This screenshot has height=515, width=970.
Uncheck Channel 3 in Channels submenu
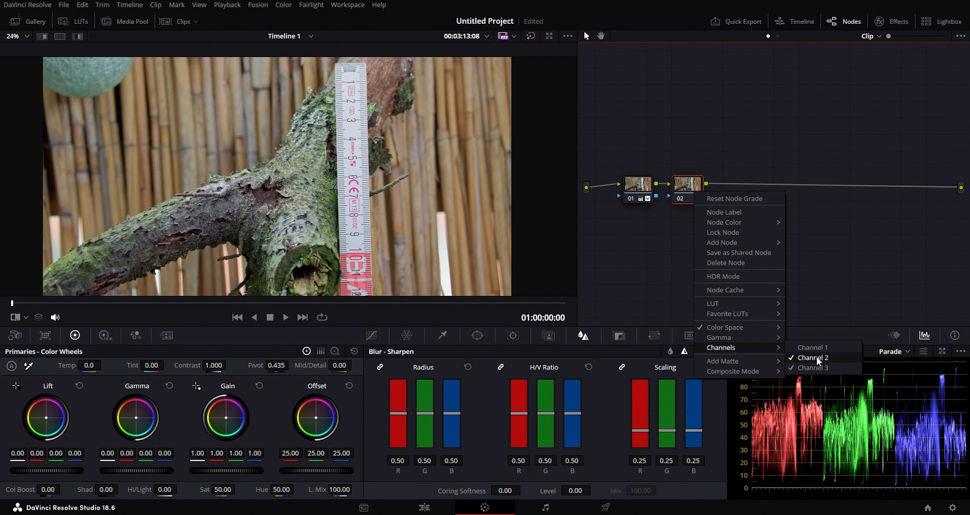click(812, 368)
